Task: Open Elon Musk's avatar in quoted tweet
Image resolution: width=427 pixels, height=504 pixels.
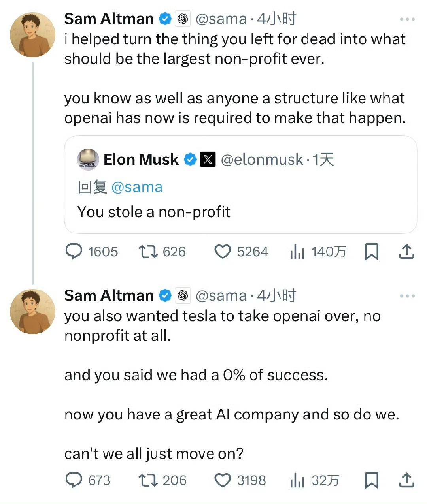Action: pos(88,160)
